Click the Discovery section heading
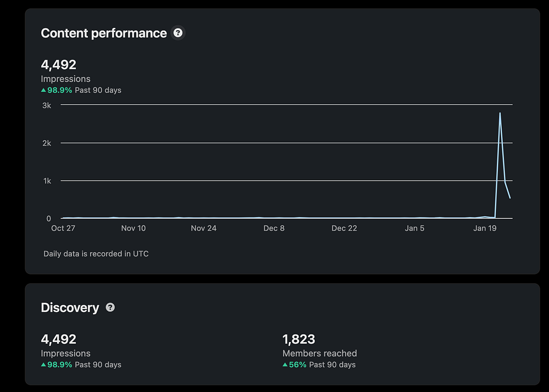Viewport: 549px width, 392px height. 70,307
